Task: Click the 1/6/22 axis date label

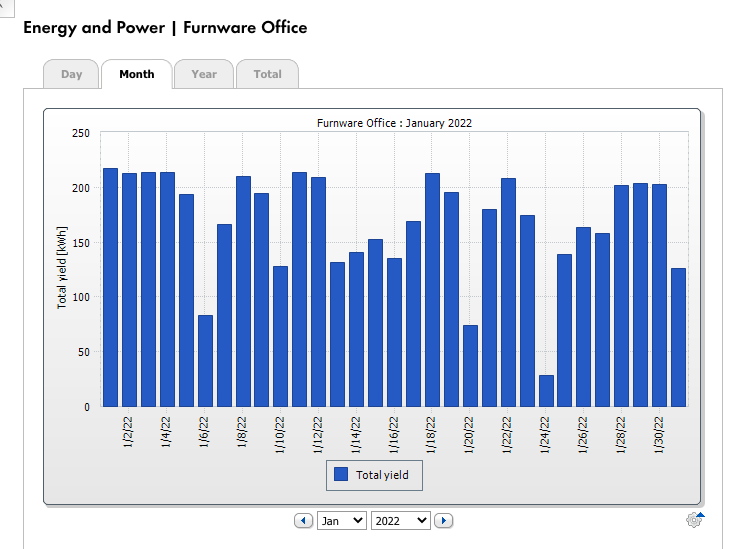Action: (x=204, y=432)
